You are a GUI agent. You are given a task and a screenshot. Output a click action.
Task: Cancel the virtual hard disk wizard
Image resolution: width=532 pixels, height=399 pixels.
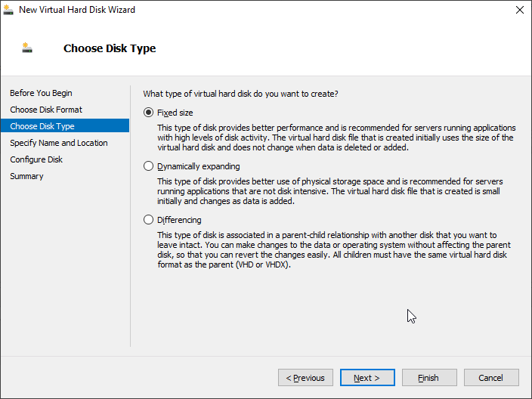click(490, 378)
